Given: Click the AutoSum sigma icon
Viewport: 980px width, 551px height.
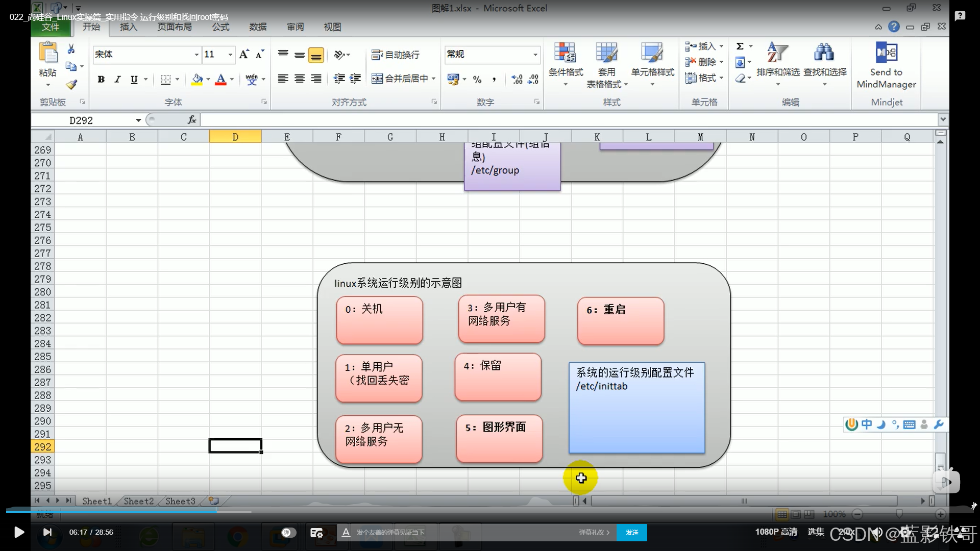Looking at the screenshot, I should click(740, 46).
